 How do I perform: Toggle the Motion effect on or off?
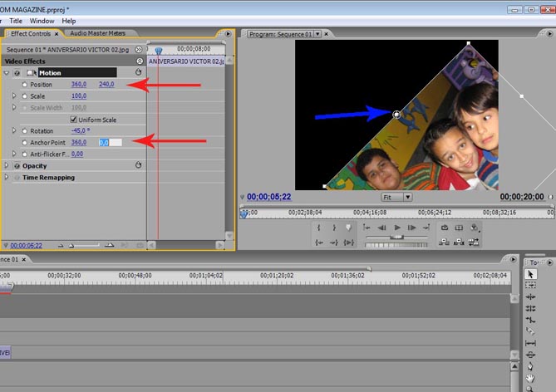(x=17, y=73)
